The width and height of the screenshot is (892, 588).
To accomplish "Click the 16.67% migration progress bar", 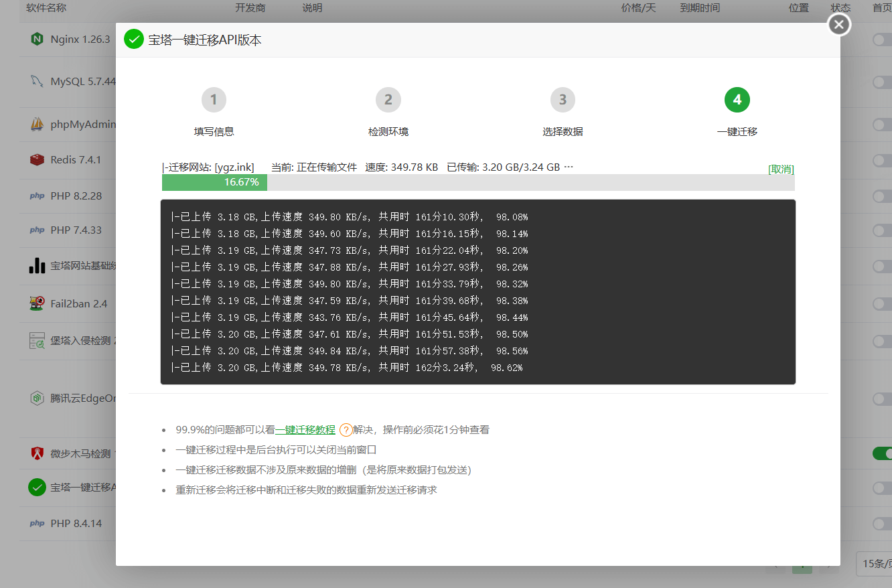I will pyautogui.click(x=478, y=182).
